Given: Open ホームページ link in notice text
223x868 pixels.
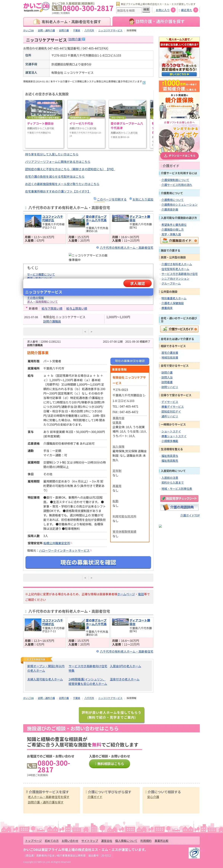Looking at the screenshot, I should pyautogui.click(x=126, y=594).
